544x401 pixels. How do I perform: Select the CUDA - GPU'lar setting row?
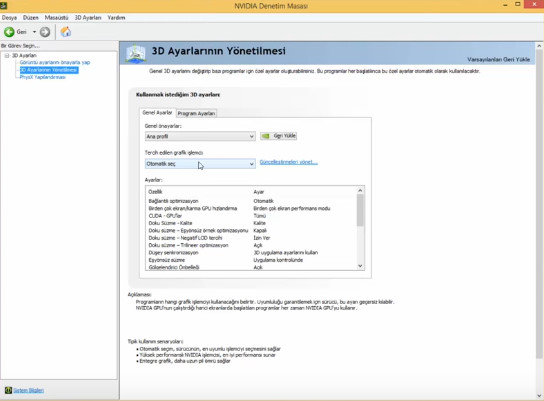point(251,216)
